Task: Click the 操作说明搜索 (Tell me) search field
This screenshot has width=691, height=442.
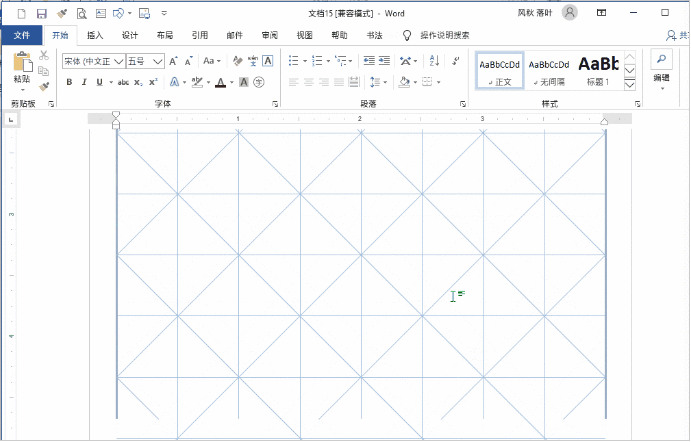Action: tap(445, 35)
